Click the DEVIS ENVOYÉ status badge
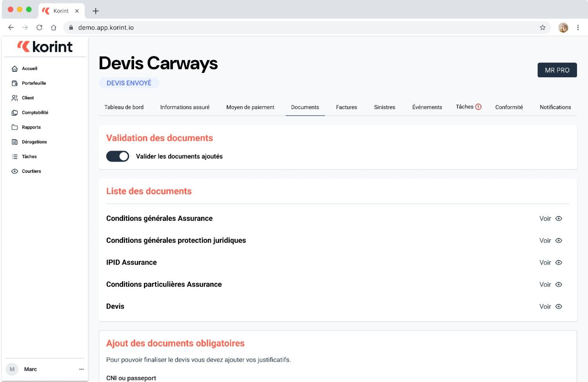Image resolution: width=588 pixels, height=382 pixels. [x=129, y=83]
